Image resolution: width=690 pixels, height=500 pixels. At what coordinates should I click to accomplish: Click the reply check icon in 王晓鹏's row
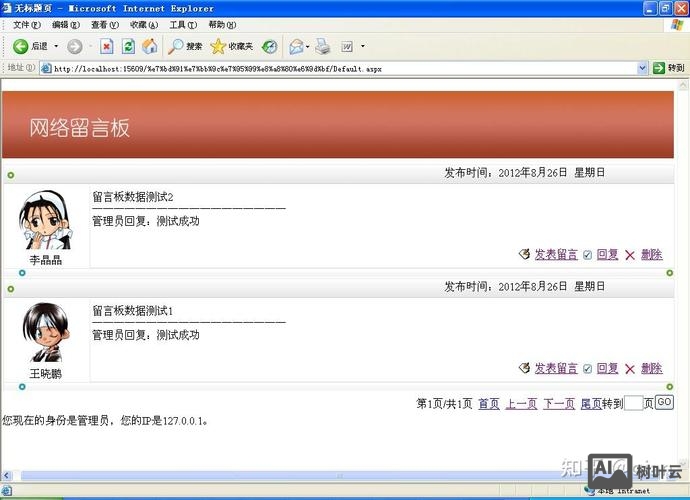pos(587,369)
